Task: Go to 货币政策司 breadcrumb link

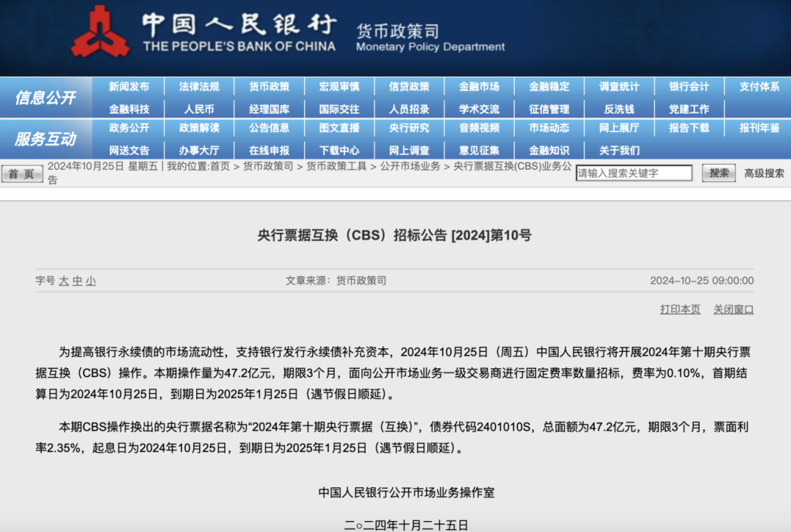Action: (268, 166)
